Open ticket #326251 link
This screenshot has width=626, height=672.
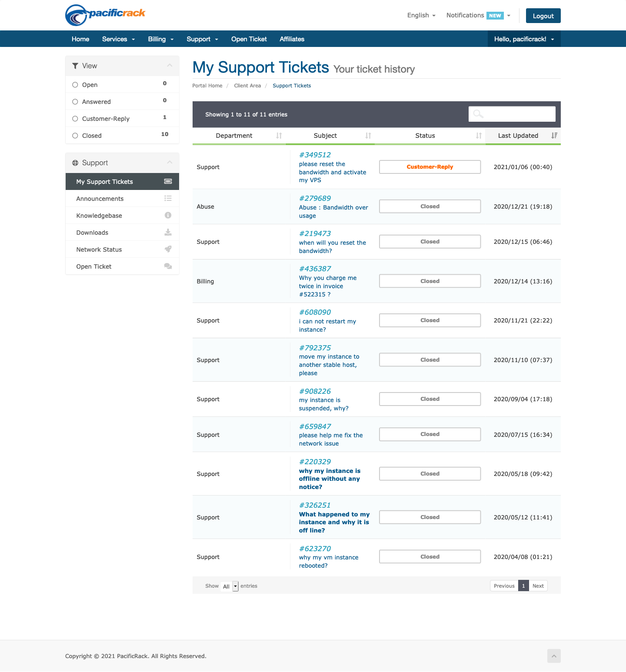[315, 505]
